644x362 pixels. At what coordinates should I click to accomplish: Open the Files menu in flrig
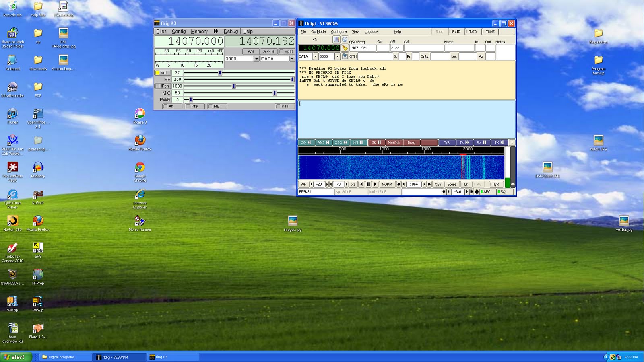161,31
